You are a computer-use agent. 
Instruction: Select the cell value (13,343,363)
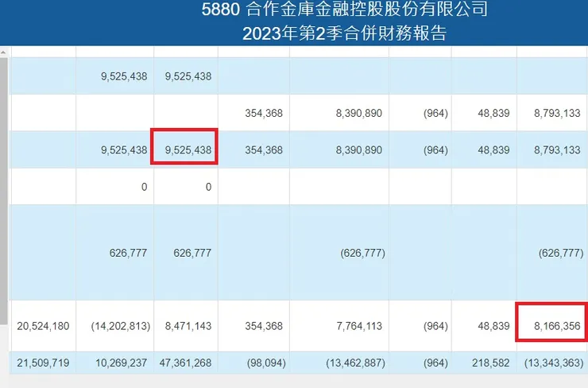554,363
